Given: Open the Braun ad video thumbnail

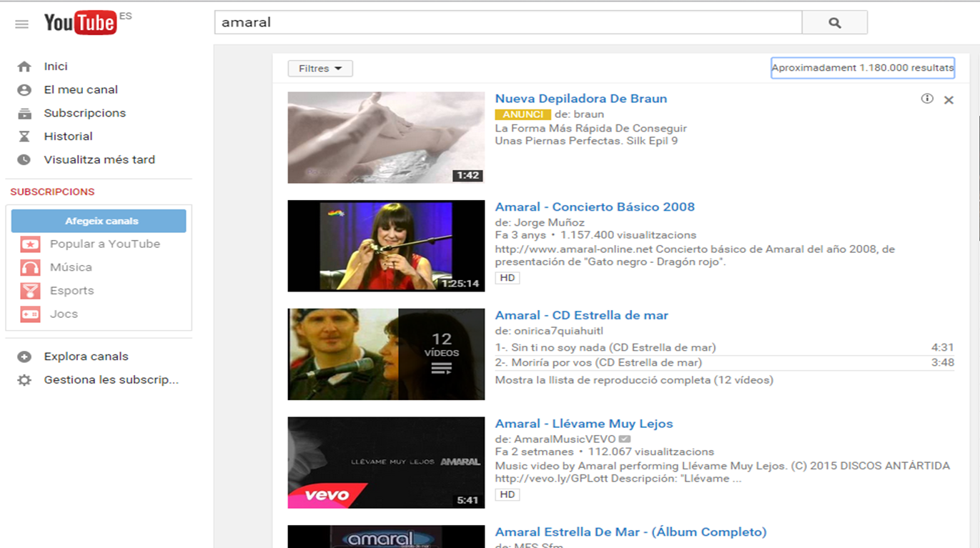Looking at the screenshot, I should [x=386, y=137].
